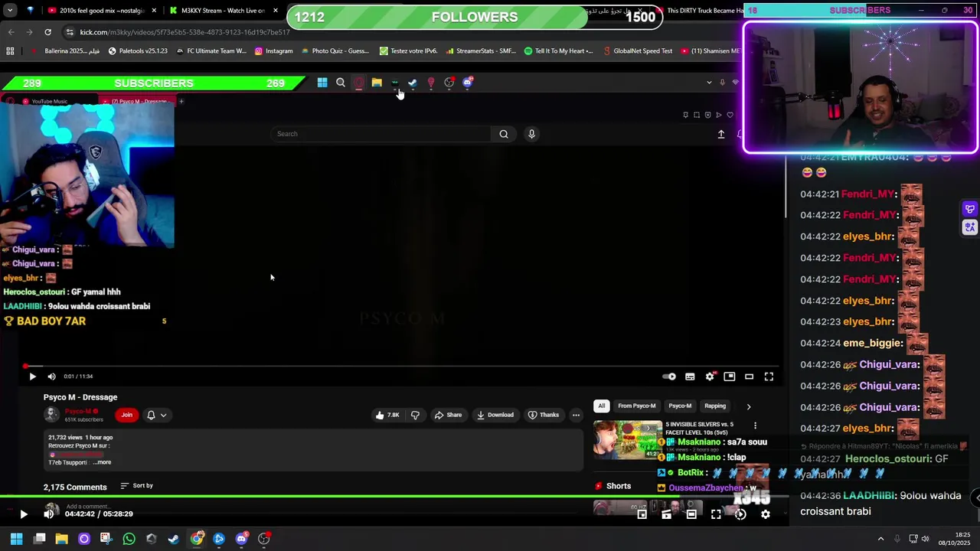980x551 pixels.
Task: Open YouTube player settings gear
Action: pyautogui.click(x=710, y=377)
